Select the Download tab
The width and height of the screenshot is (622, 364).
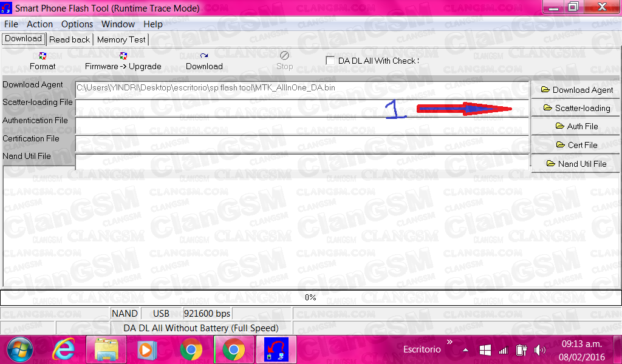point(24,39)
